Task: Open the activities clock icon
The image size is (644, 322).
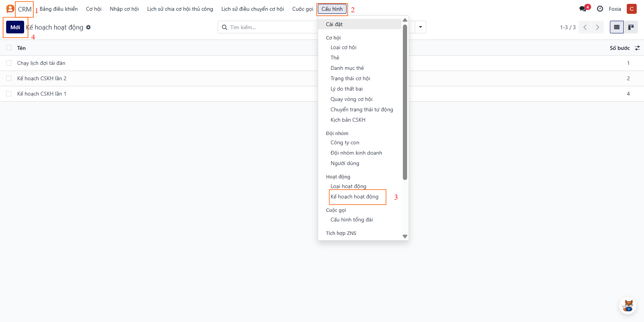Action: [600, 9]
